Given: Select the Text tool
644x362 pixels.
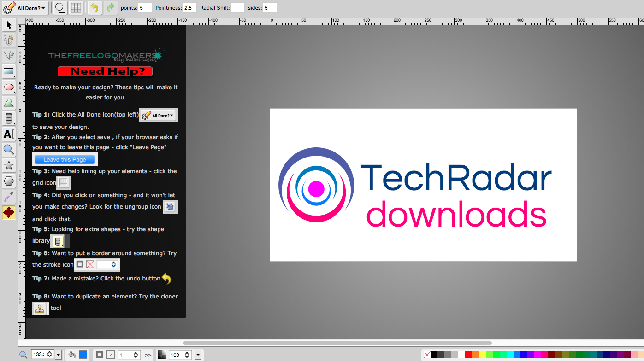Looking at the screenshot, I should 9,134.
